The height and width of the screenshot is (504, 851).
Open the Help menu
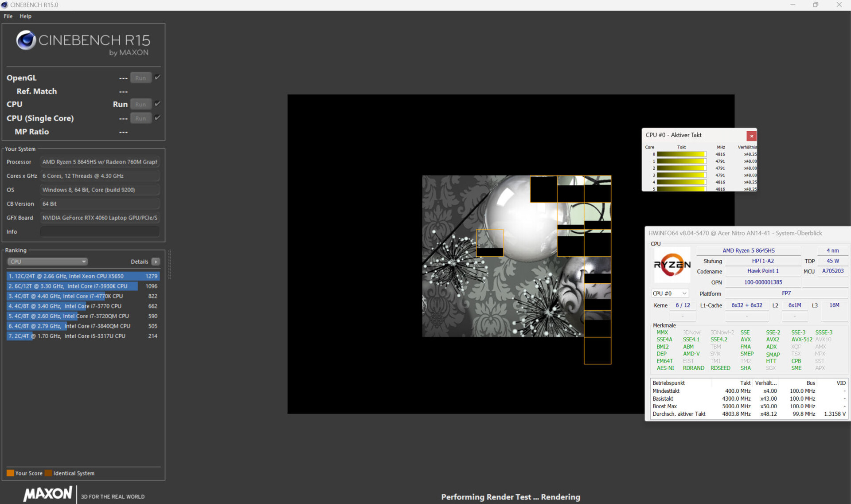[x=25, y=16]
